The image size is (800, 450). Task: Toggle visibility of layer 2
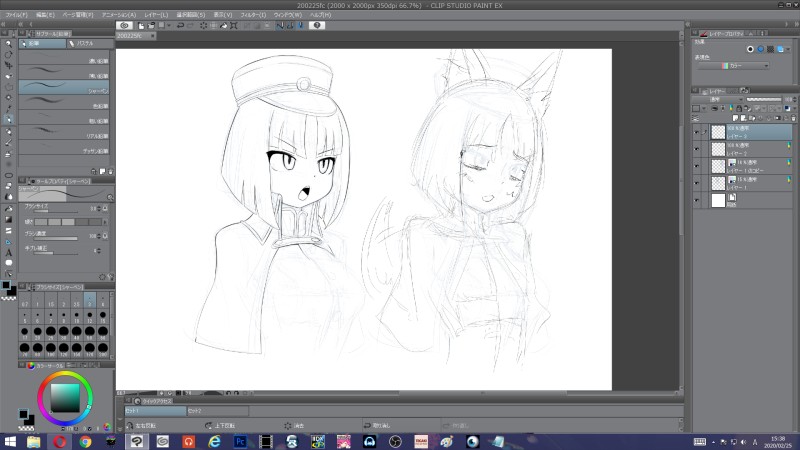point(697,148)
